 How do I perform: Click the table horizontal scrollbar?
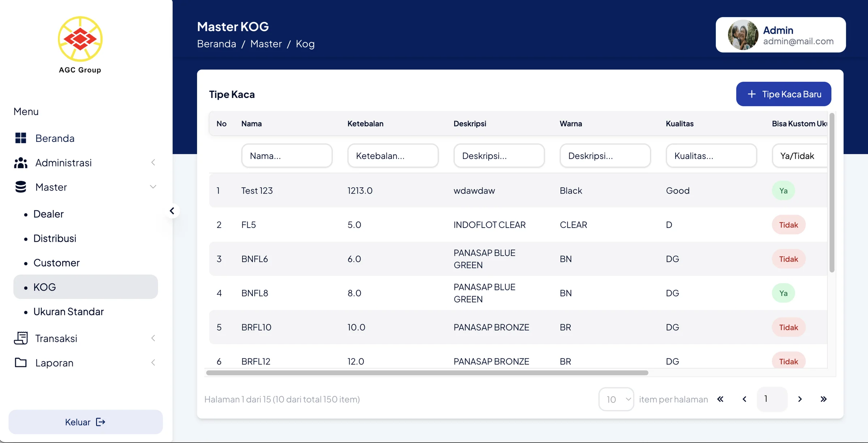click(427, 373)
